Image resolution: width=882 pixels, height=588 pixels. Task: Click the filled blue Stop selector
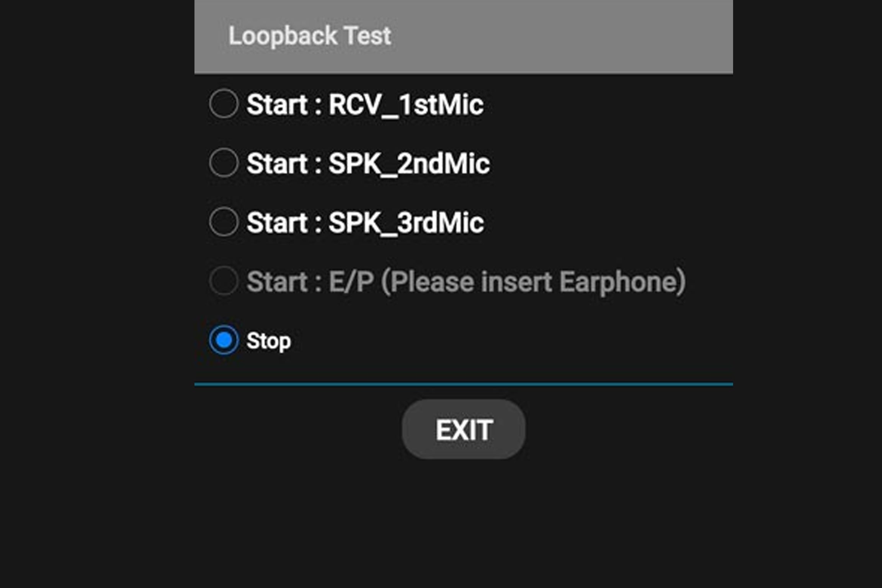(x=224, y=340)
